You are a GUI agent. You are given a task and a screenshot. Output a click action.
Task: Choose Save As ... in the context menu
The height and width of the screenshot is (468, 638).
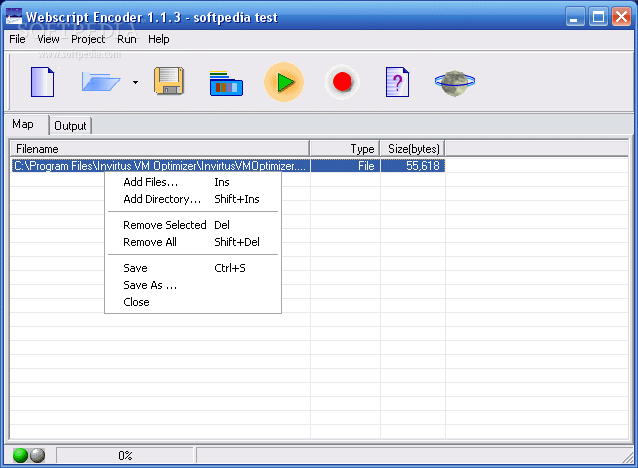(193, 285)
